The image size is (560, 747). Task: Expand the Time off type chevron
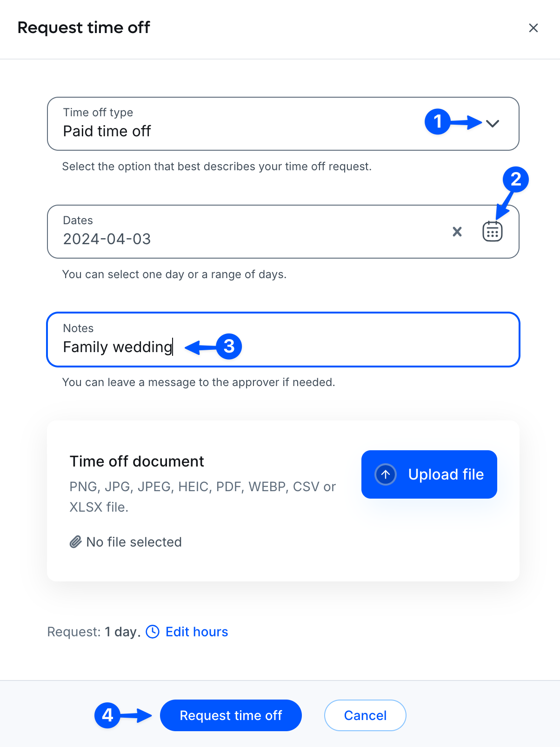point(493,123)
